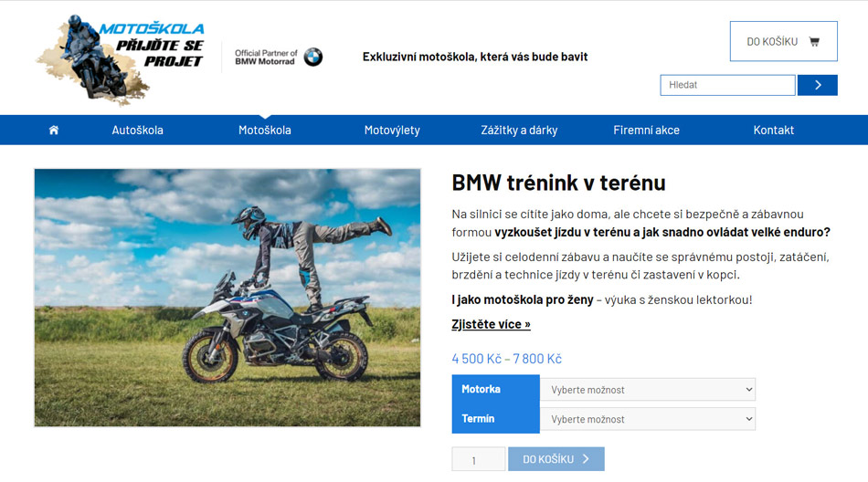Click the Official Partner of BMW Motorrad text
This screenshot has width=868, height=482.
coord(266,57)
